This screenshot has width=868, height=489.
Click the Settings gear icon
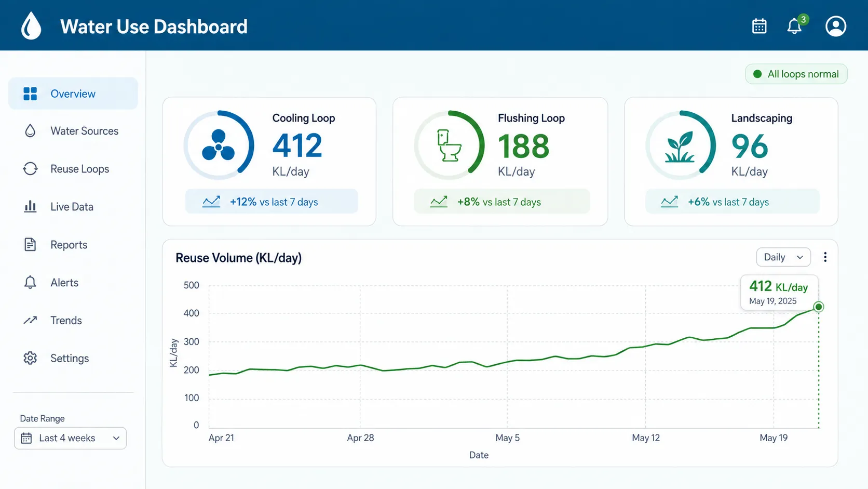(30, 358)
